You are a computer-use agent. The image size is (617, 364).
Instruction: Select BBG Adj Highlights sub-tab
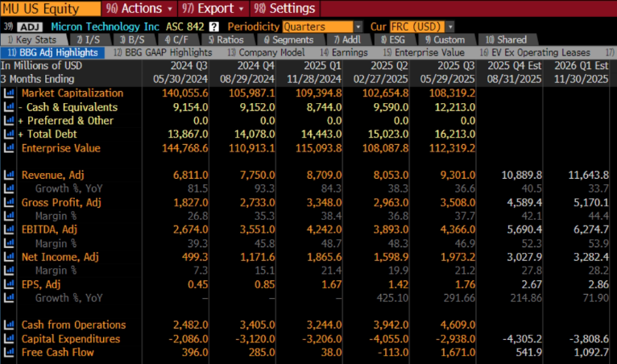(x=52, y=52)
